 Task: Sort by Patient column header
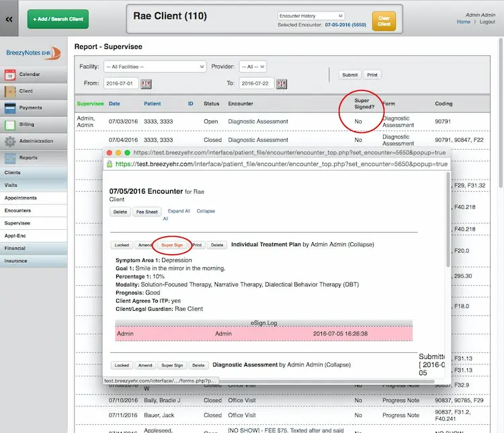click(153, 104)
